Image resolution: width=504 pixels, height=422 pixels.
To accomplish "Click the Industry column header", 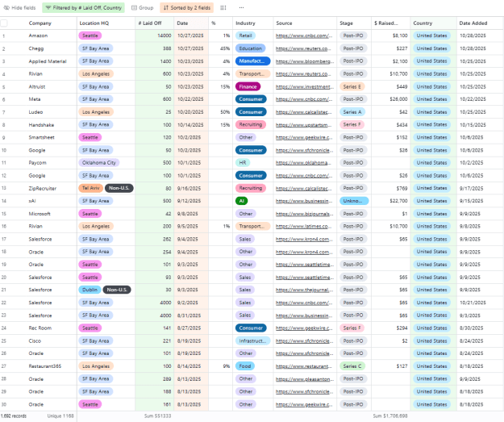I will point(253,23).
